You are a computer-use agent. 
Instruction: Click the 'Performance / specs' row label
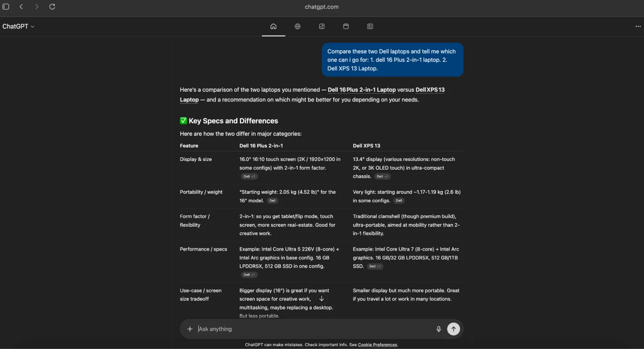pos(203,249)
